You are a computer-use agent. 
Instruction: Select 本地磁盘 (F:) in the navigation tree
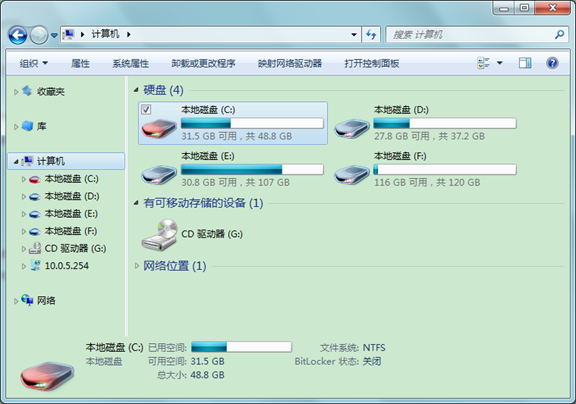tap(71, 231)
